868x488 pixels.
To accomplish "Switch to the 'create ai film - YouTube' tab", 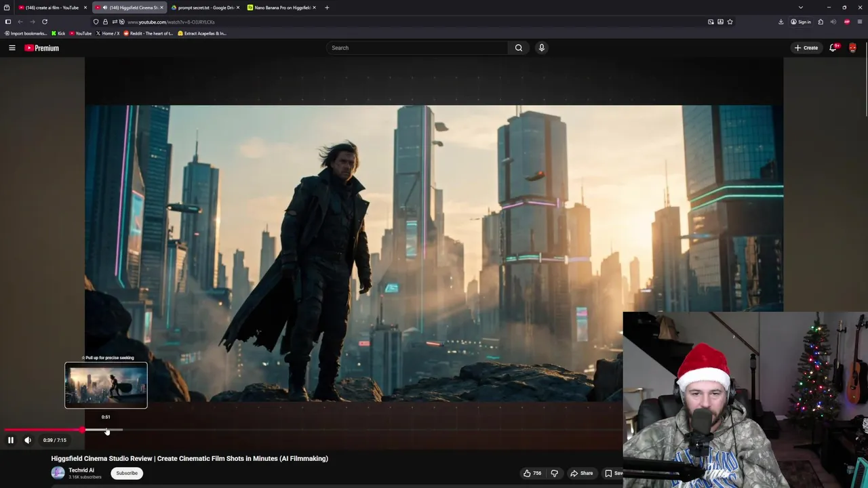I will [52, 7].
